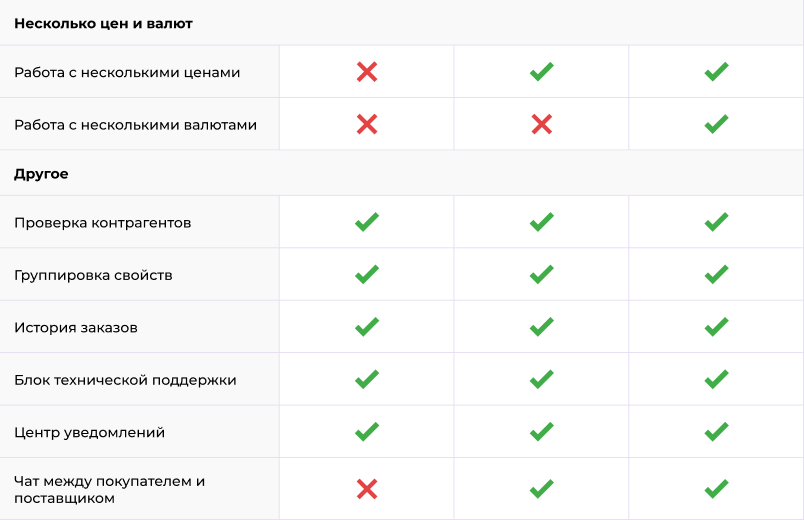Click red cross for multiple currencies, first column
804x520 pixels.
click(x=367, y=124)
